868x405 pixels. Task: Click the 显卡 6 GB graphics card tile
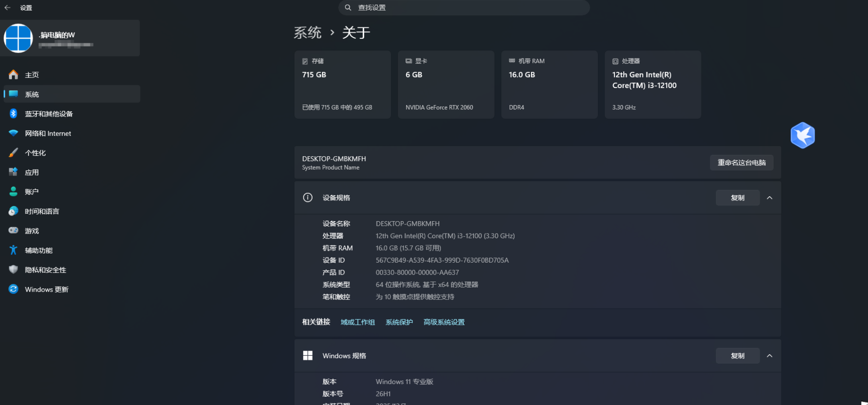(x=446, y=84)
